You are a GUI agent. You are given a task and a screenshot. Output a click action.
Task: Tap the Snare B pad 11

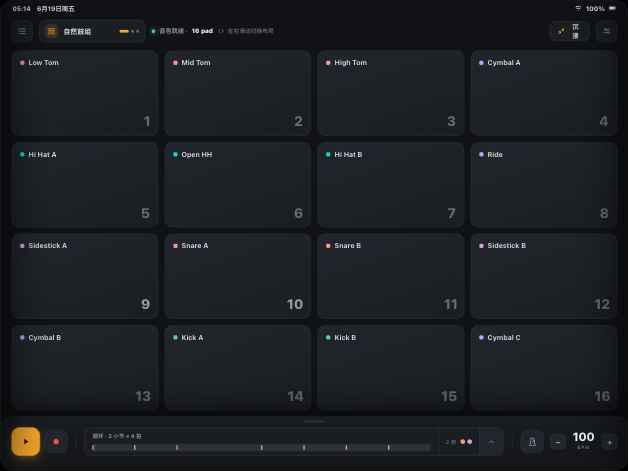(391, 276)
